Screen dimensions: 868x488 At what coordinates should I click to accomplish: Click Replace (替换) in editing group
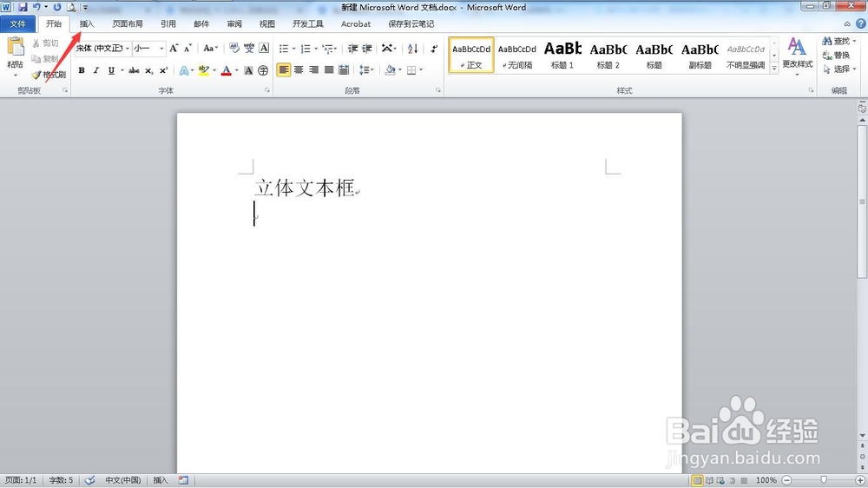click(837, 55)
